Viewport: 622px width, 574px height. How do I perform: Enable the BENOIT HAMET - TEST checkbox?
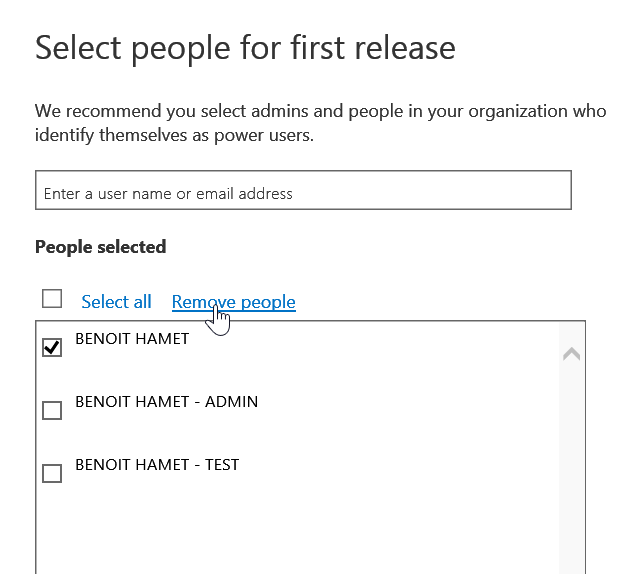52,473
